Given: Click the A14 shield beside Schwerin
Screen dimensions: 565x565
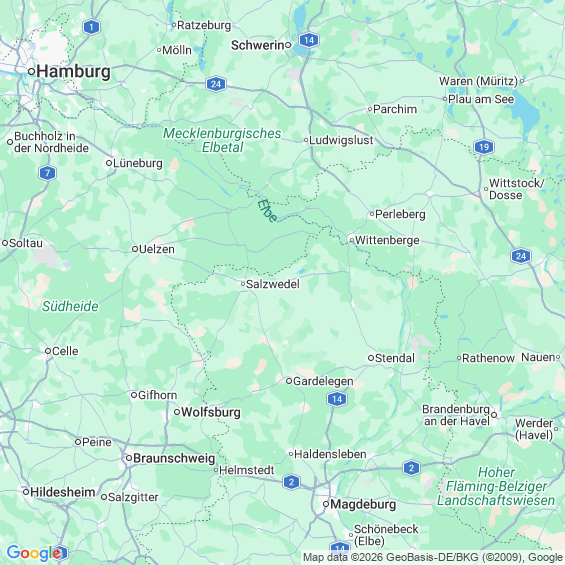Looking at the screenshot, I should (309, 40).
